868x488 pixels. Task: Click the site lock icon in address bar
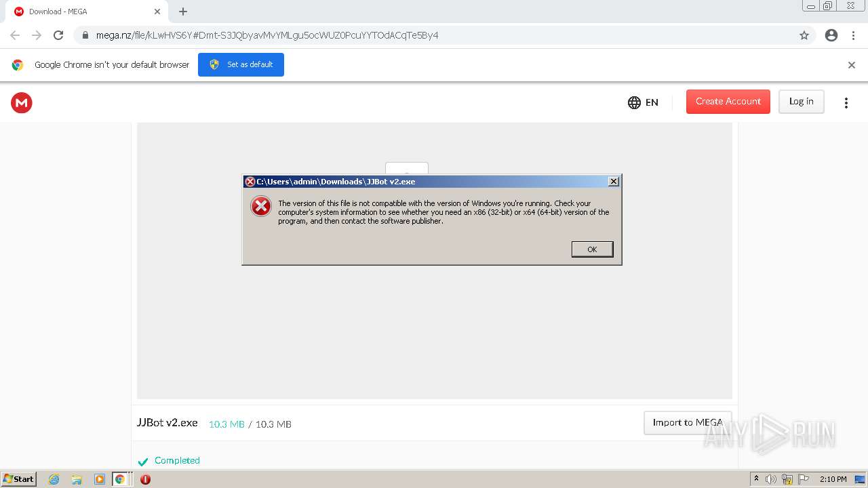[85, 35]
